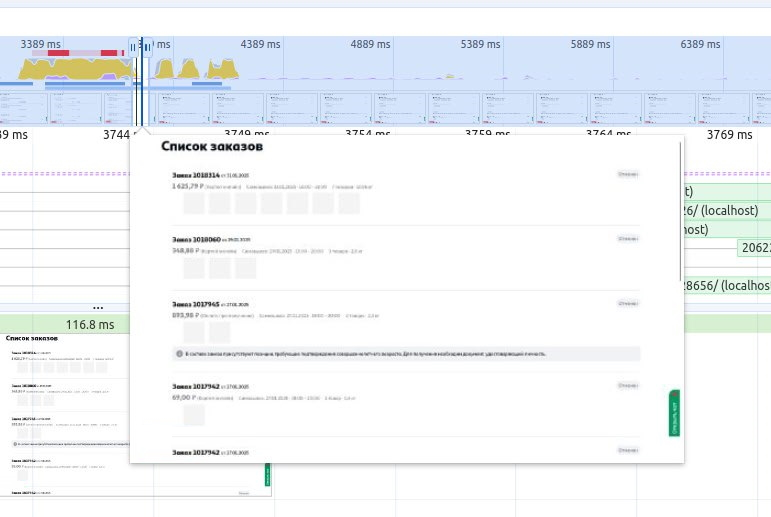Viewport: 771px width, 517px height.
Task: Click the cancel button for order 1017965
Action: pyautogui.click(x=628, y=304)
